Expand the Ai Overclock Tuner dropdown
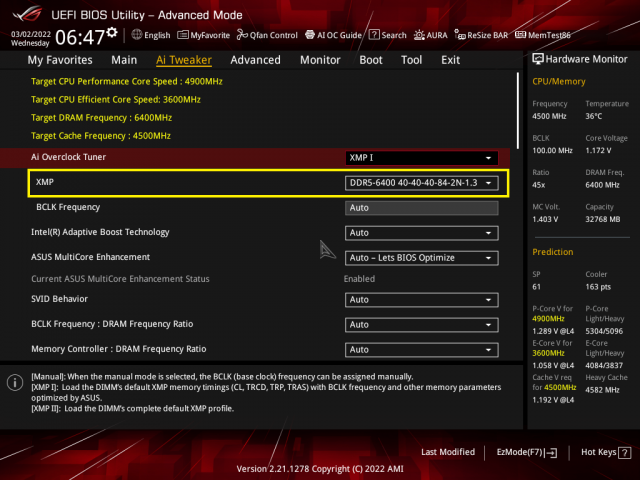 421,158
